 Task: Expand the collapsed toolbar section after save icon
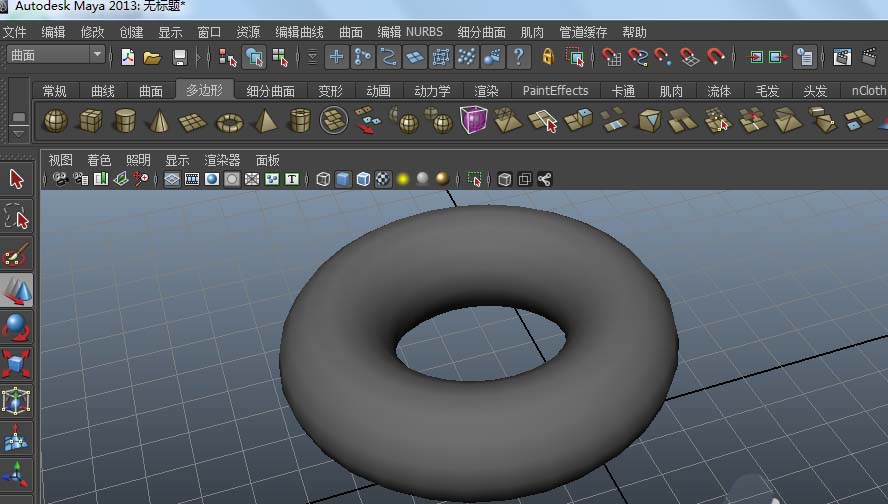[198, 57]
